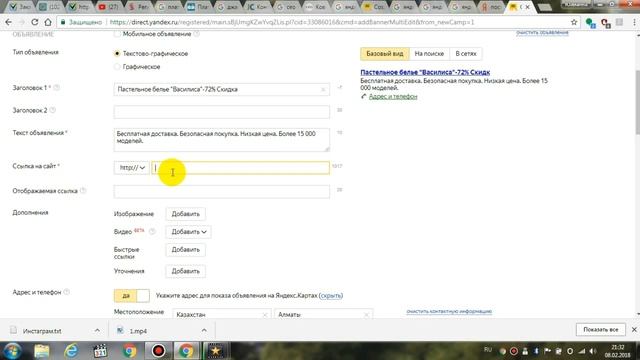This screenshot has width=640, height=360.
Task: Clear the Заголовок 1 field with the x
Action: pos(323,89)
